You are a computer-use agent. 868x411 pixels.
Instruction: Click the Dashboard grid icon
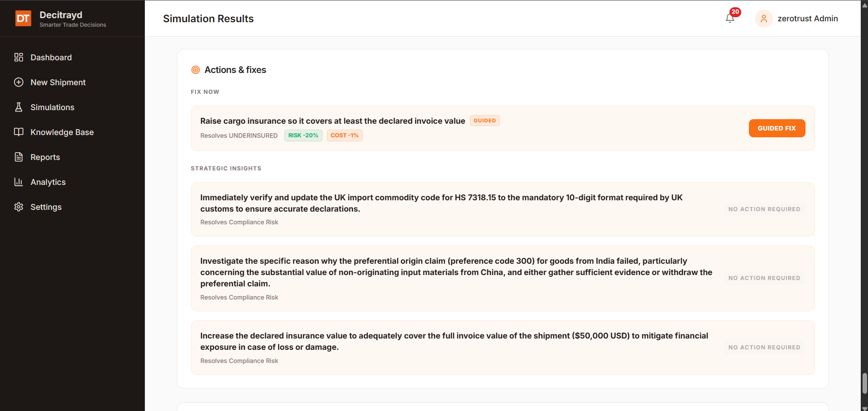tap(19, 57)
